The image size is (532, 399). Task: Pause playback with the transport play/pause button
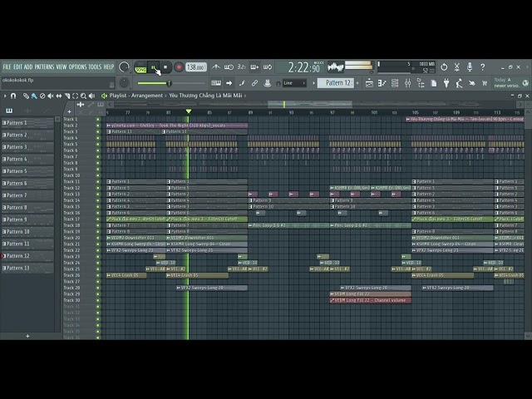coord(153,67)
